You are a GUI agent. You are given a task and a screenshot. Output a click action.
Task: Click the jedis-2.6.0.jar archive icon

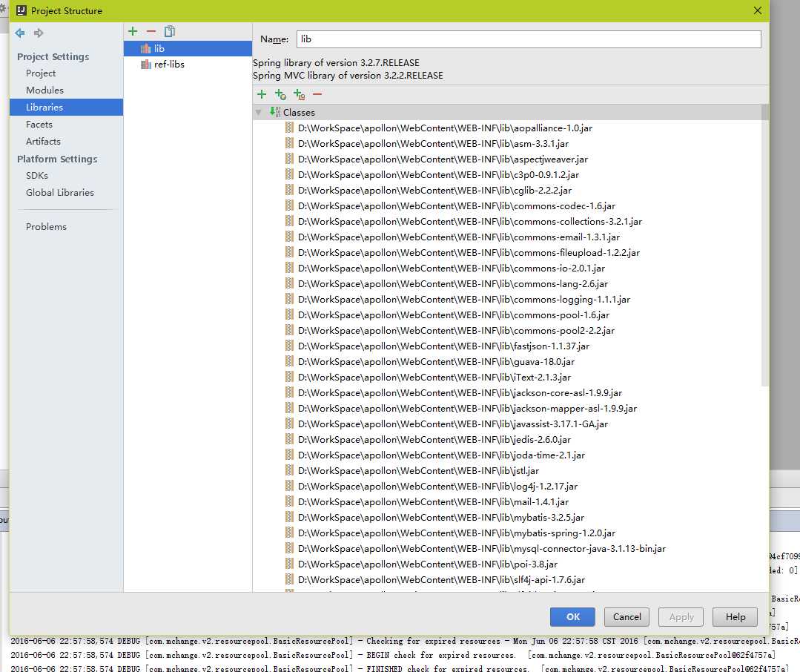coord(289,439)
